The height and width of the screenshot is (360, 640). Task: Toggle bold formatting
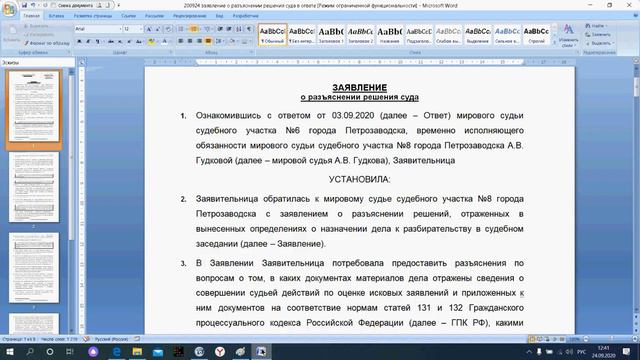(79, 41)
